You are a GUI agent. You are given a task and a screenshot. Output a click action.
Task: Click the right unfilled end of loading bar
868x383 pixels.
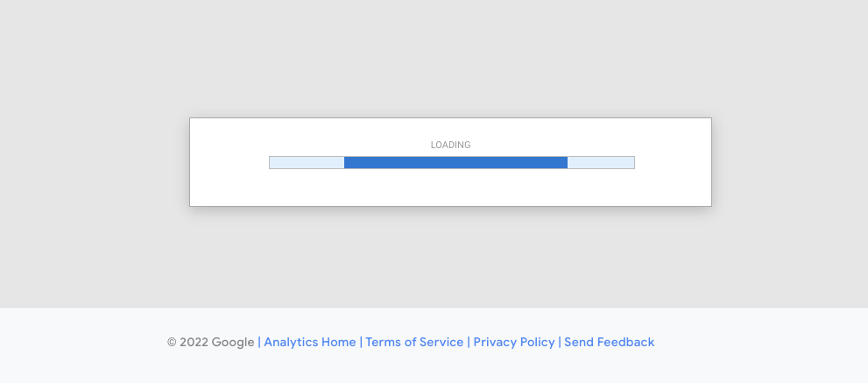pos(601,162)
